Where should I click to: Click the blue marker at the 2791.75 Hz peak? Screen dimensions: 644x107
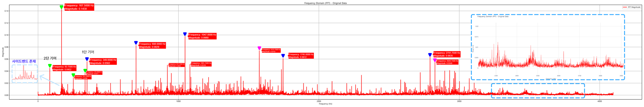(430, 55)
